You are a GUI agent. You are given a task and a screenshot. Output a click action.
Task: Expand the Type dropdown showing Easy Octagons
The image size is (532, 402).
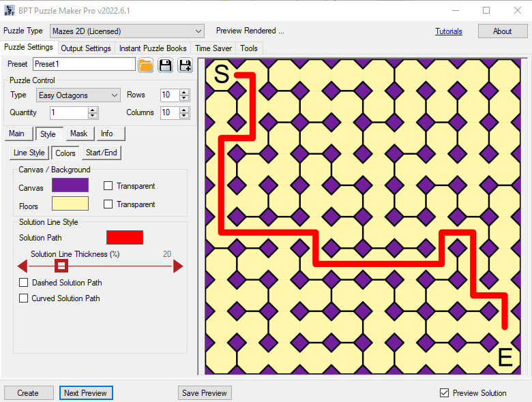pyautogui.click(x=78, y=95)
